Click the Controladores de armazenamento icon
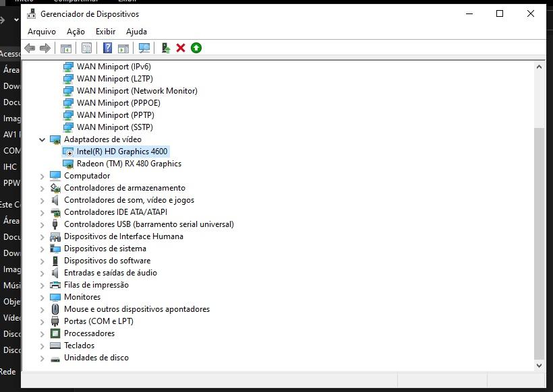This screenshot has width=553, height=392. point(55,188)
